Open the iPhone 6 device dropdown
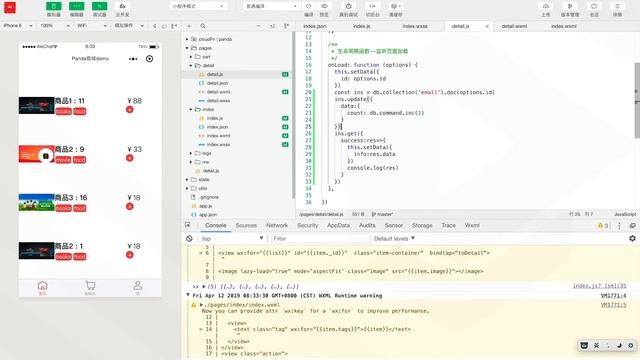Viewport: 640px width, 360px height. [18, 25]
